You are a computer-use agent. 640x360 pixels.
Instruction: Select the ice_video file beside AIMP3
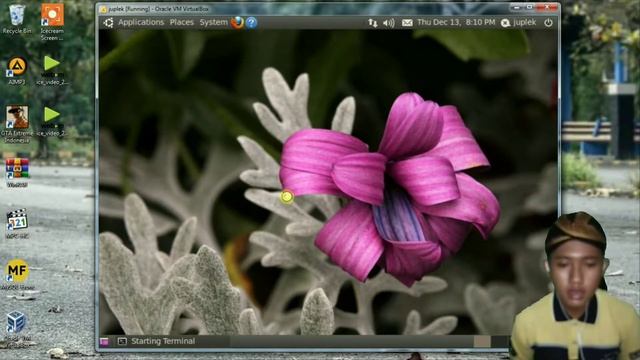(x=52, y=70)
